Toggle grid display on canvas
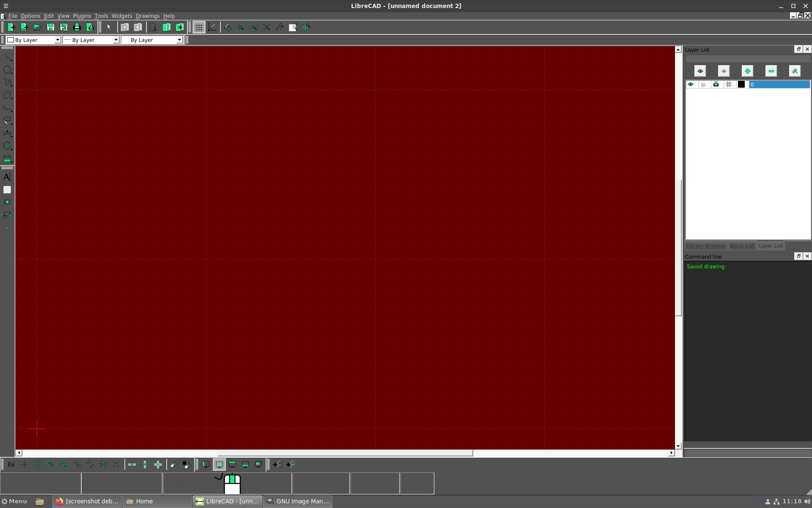The height and width of the screenshot is (508, 812). tap(199, 27)
